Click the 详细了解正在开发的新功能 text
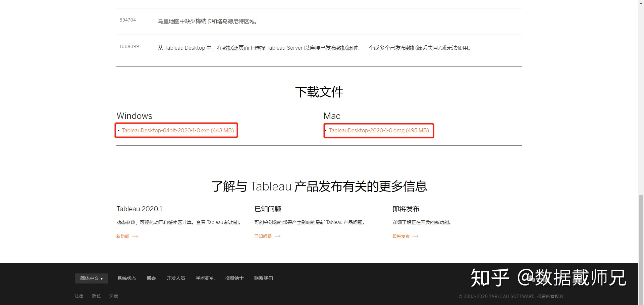 tap(422, 222)
